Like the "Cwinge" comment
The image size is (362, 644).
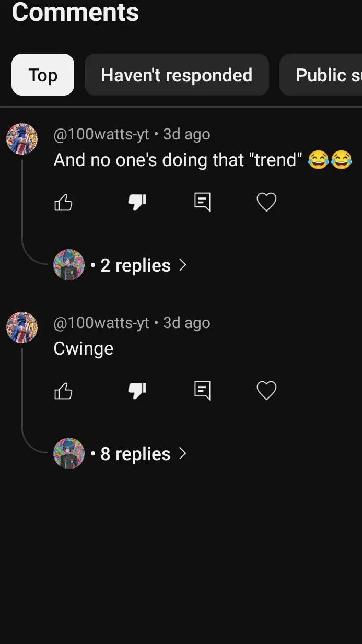tap(63, 391)
